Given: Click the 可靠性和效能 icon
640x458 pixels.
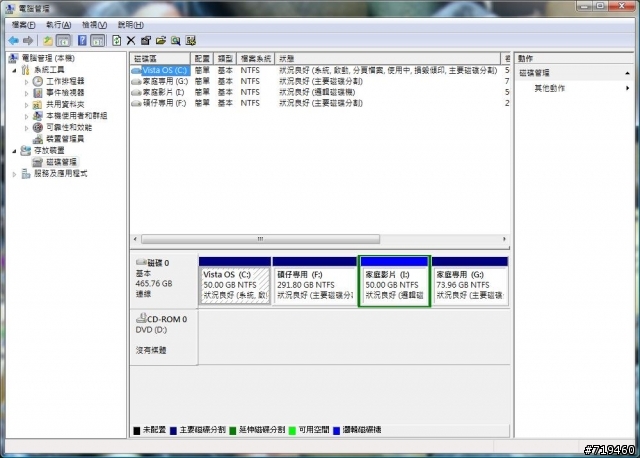Looking at the screenshot, I should pos(38,127).
